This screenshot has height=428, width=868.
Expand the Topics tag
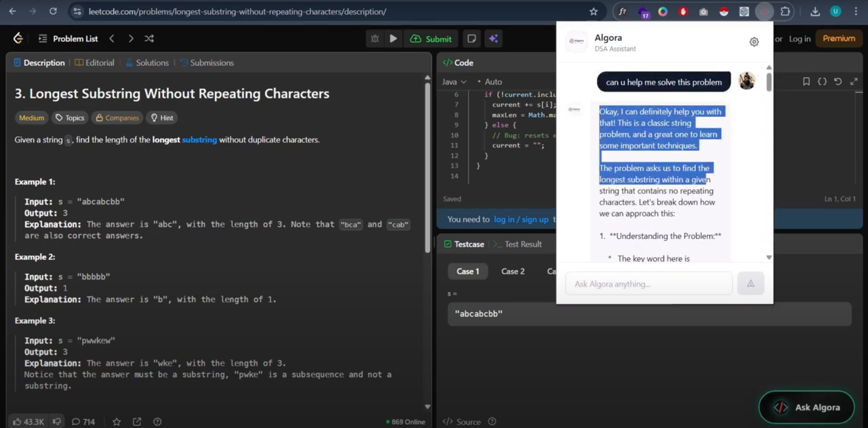[70, 118]
